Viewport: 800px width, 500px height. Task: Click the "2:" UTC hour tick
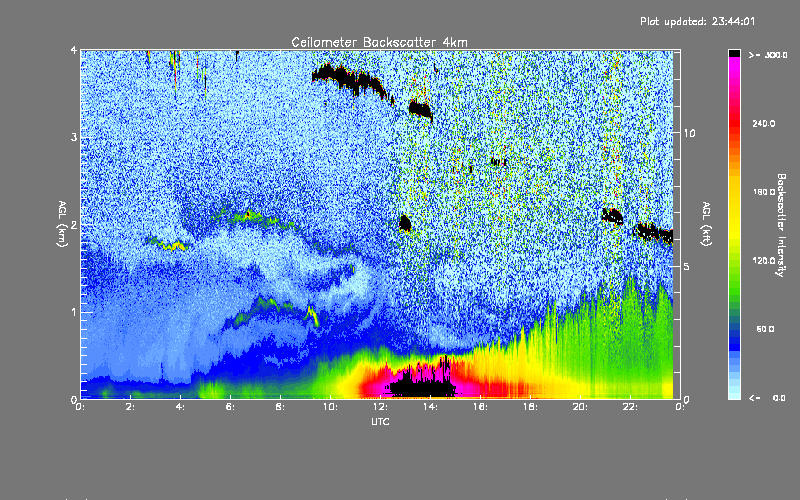tap(131, 407)
